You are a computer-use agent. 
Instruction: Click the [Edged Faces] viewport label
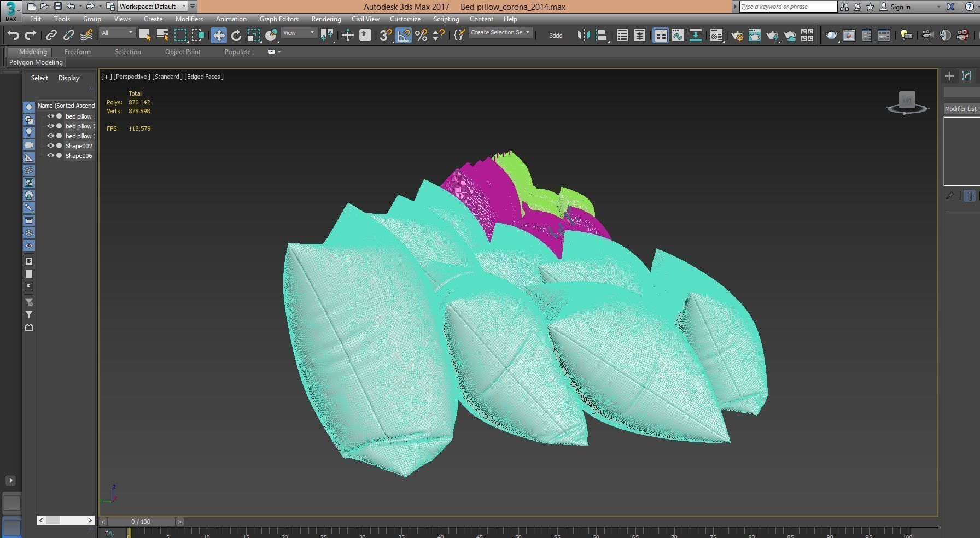pyautogui.click(x=204, y=77)
